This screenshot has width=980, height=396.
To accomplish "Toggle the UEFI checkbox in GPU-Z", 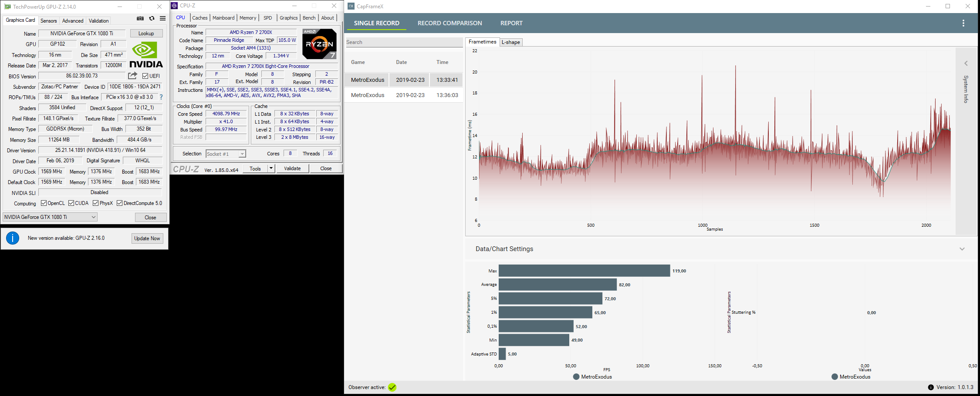I will [x=145, y=76].
